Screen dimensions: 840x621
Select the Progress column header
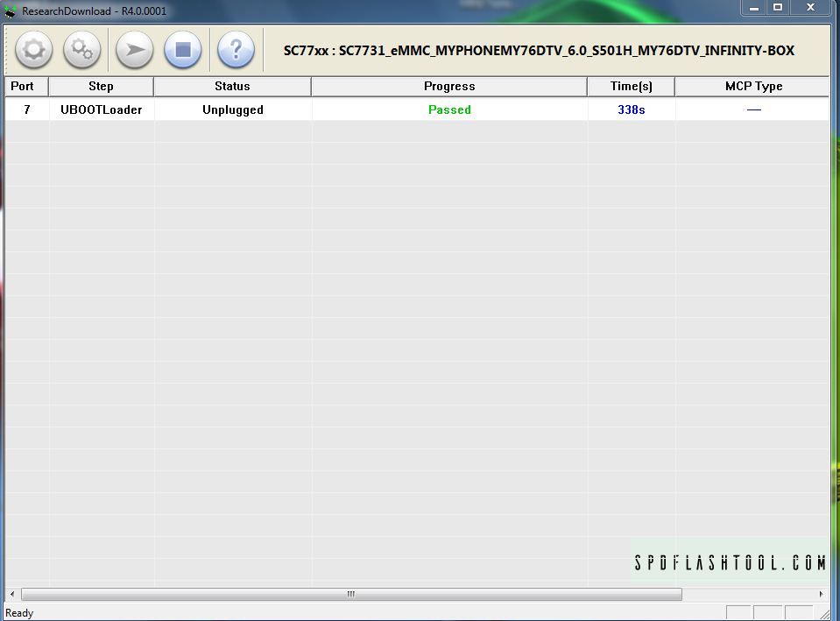pyautogui.click(x=449, y=86)
